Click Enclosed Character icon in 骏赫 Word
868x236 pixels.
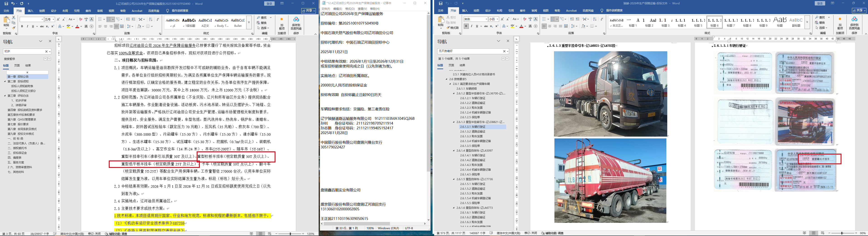click(536, 26)
